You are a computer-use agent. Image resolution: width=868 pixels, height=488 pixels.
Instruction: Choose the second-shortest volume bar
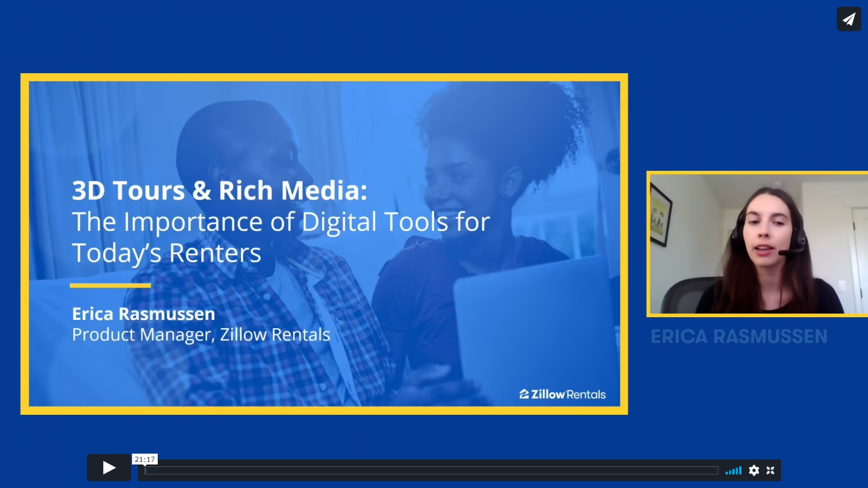click(x=730, y=472)
